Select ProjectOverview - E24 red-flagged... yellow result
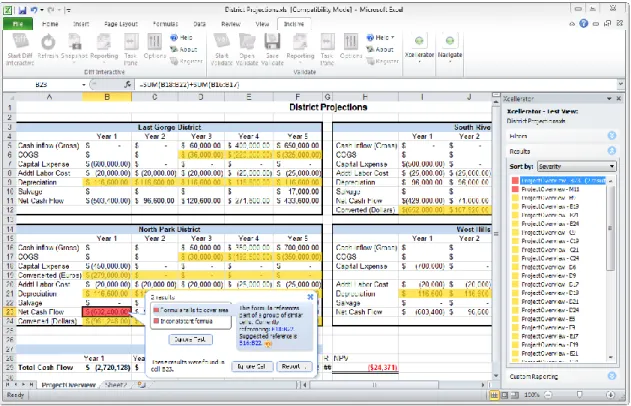 click(x=546, y=224)
